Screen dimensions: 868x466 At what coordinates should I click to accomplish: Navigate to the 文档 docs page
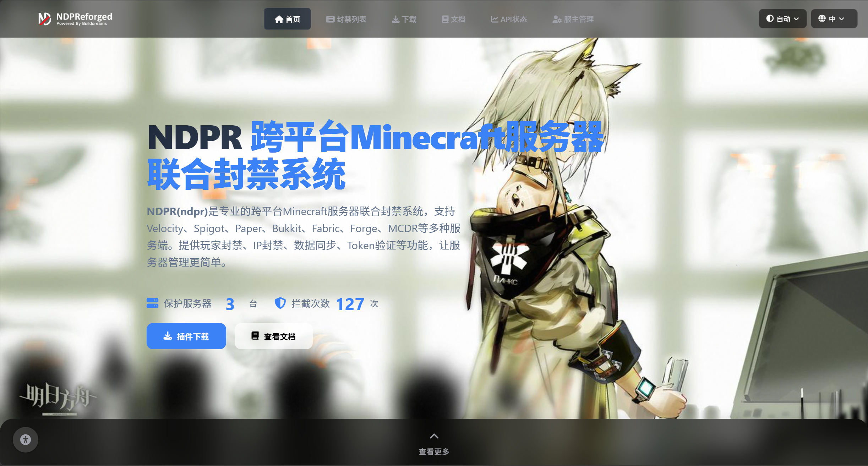(x=453, y=19)
